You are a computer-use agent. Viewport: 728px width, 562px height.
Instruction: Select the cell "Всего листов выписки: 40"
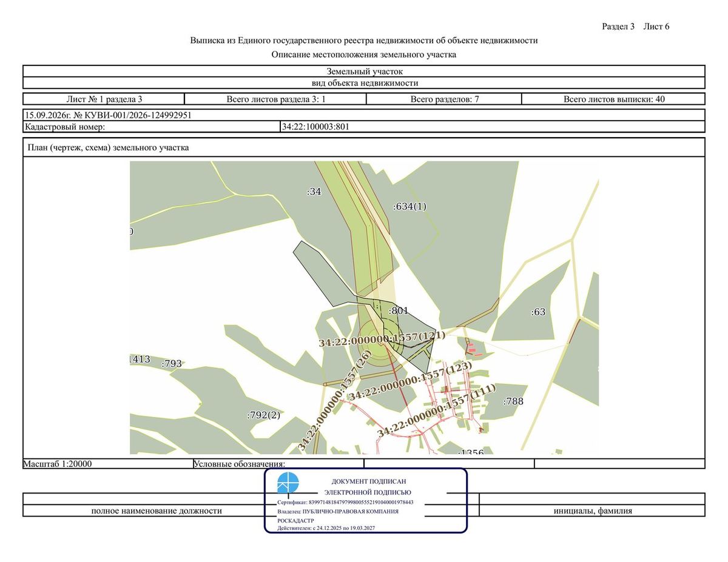click(613, 99)
